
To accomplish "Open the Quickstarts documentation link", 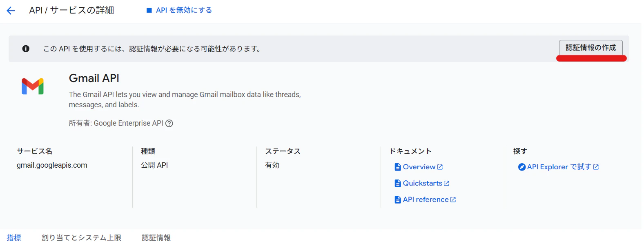I will coord(422,183).
